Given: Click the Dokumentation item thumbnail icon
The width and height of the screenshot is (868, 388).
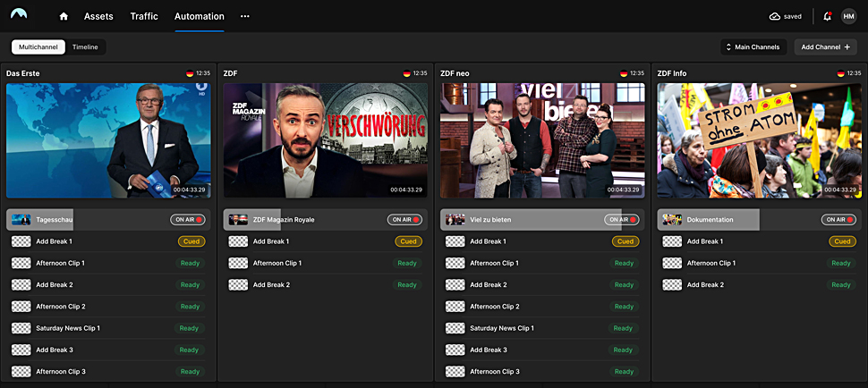Looking at the screenshot, I should (x=672, y=219).
